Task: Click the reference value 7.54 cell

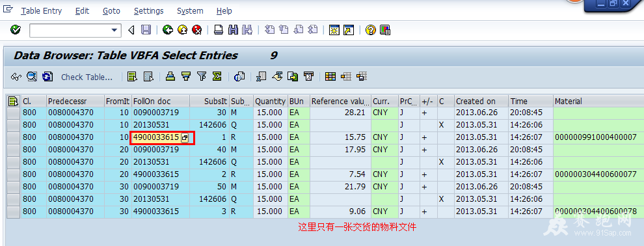Action: 340,174
